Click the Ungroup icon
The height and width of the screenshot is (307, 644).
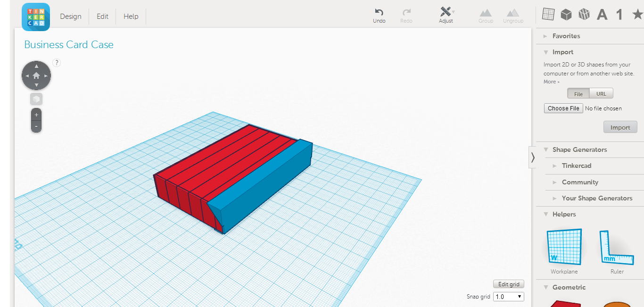(x=513, y=16)
